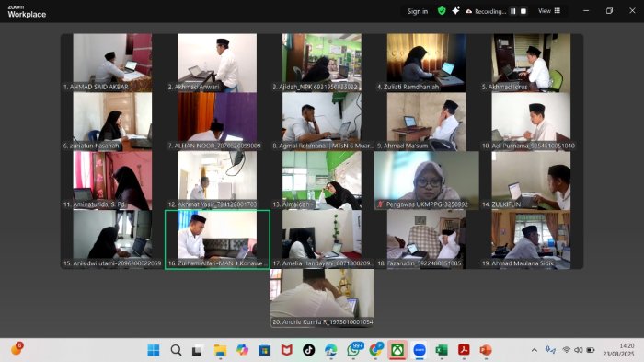
Task: Open Adobe Acrobat from taskbar
Action: point(464,350)
